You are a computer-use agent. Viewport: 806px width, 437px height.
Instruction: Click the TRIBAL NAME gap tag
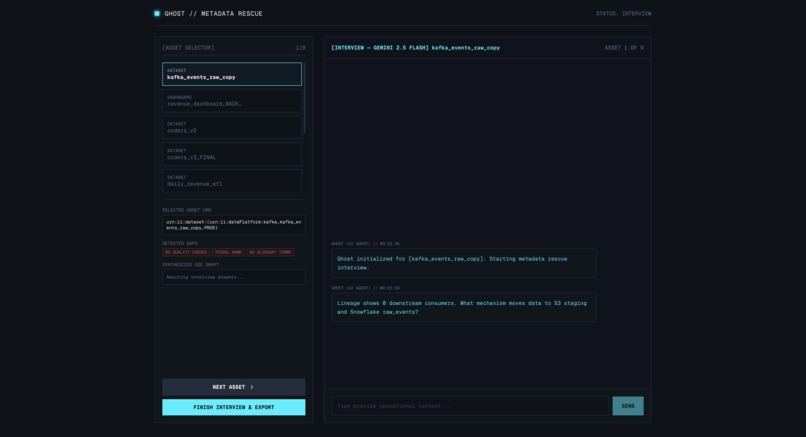228,252
